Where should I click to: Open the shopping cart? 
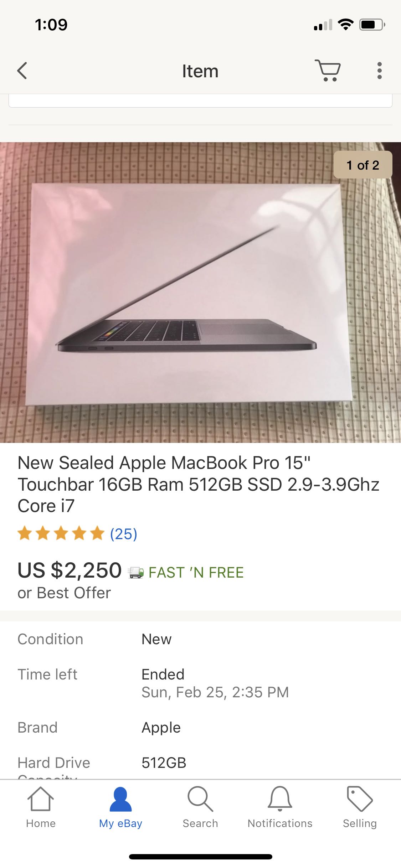[328, 71]
